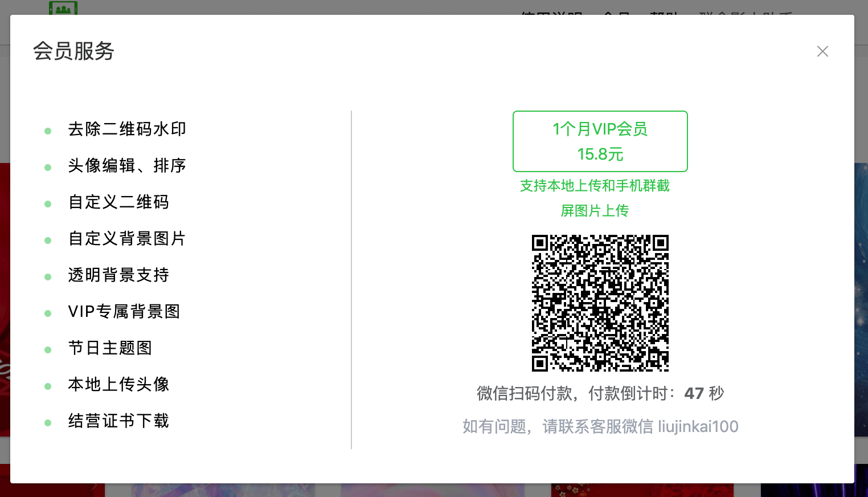Click the WeChat payment QR code
The height and width of the screenshot is (497, 868).
pos(600,303)
